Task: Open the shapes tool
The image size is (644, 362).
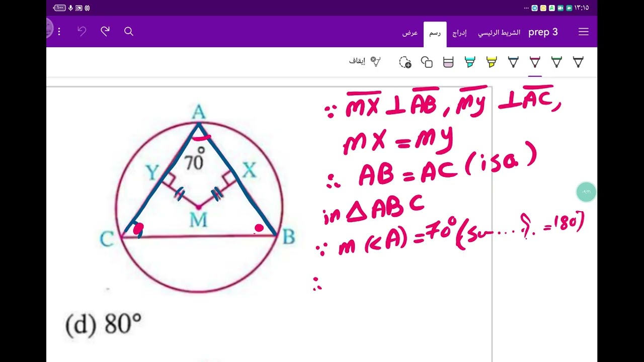Action: pyautogui.click(x=427, y=62)
